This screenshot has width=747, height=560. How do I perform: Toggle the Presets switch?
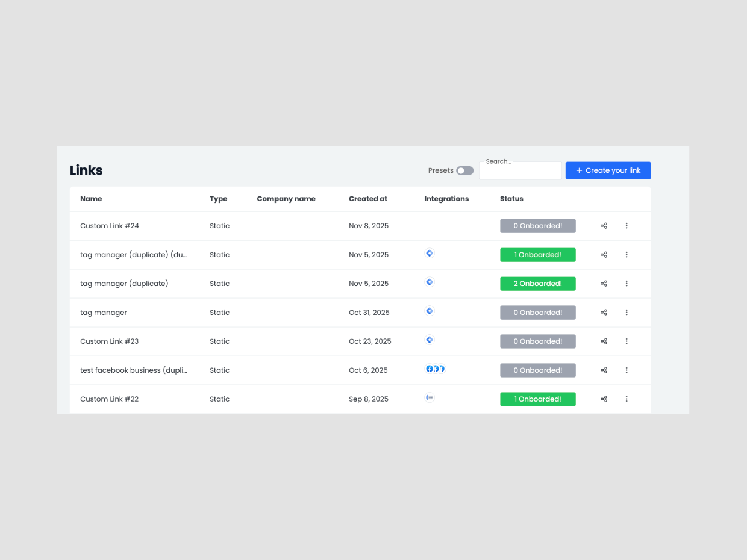tap(464, 170)
